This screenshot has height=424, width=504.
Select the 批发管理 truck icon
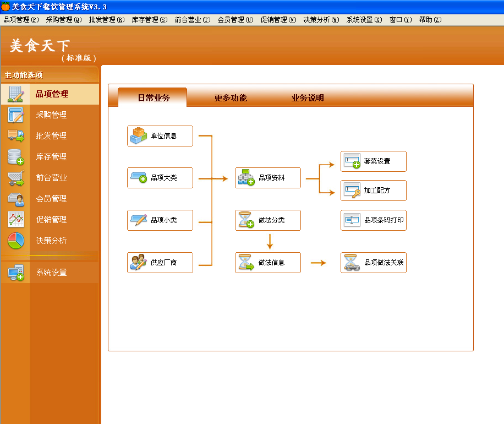click(15, 136)
